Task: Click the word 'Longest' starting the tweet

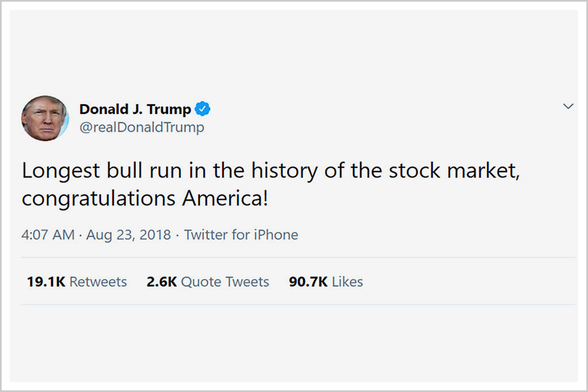Action: click(x=61, y=171)
